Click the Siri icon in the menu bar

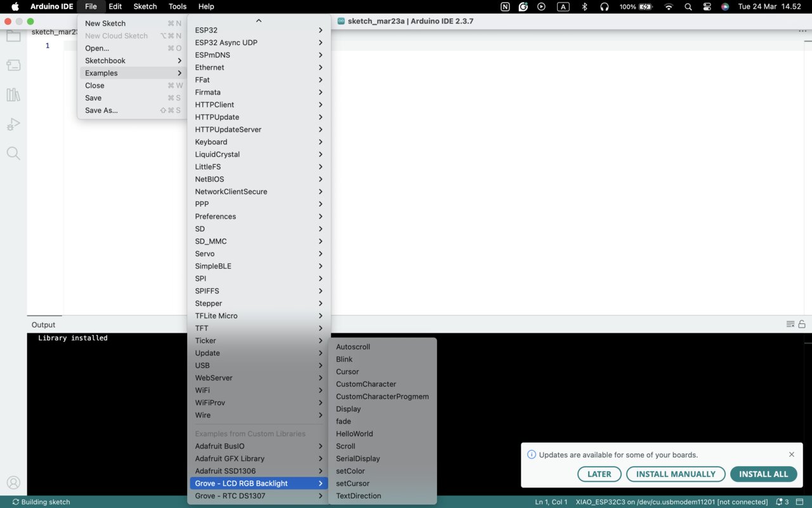pyautogui.click(x=725, y=6)
